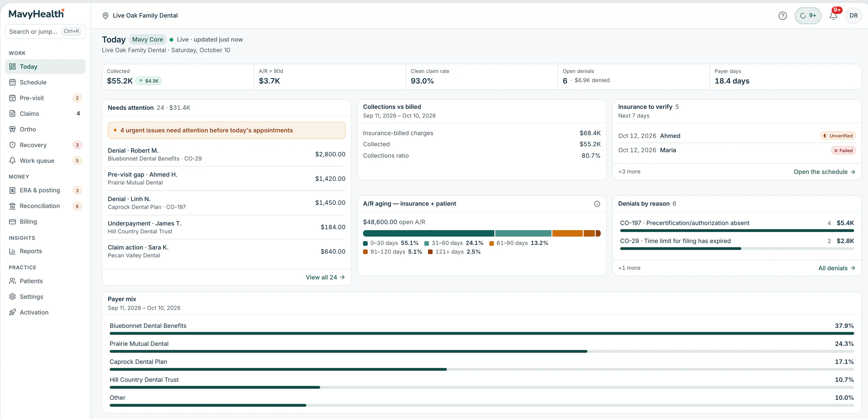Image resolution: width=868 pixels, height=419 pixels.
Task: Open the DR user avatar menu
Action: tap(854, 16)
